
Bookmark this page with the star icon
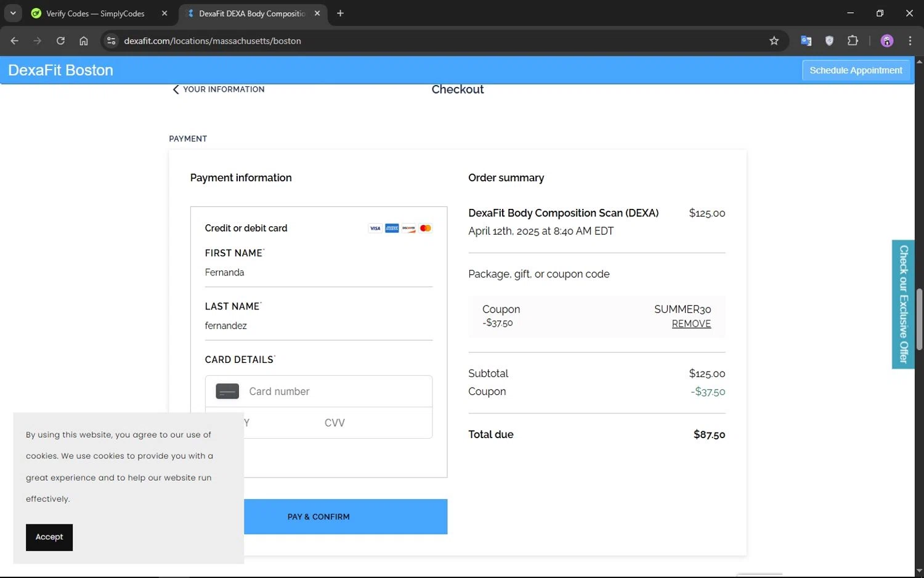774,41
